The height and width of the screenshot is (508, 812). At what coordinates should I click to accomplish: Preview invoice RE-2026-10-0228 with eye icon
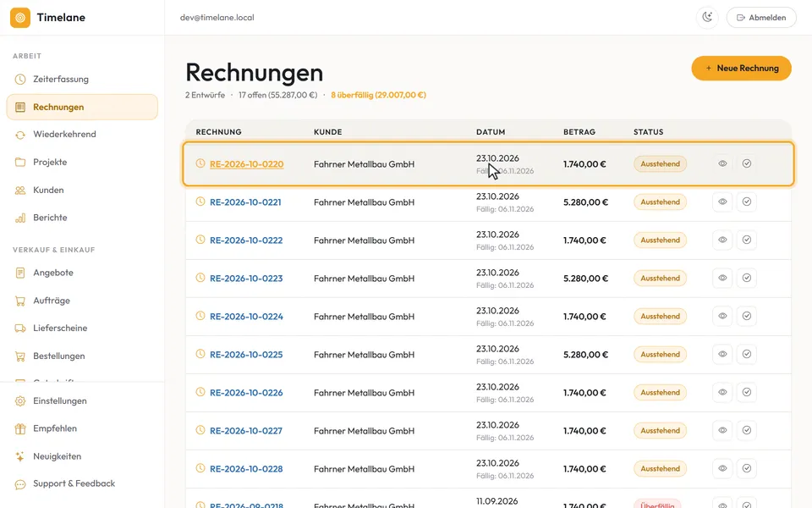coord(722,468)
